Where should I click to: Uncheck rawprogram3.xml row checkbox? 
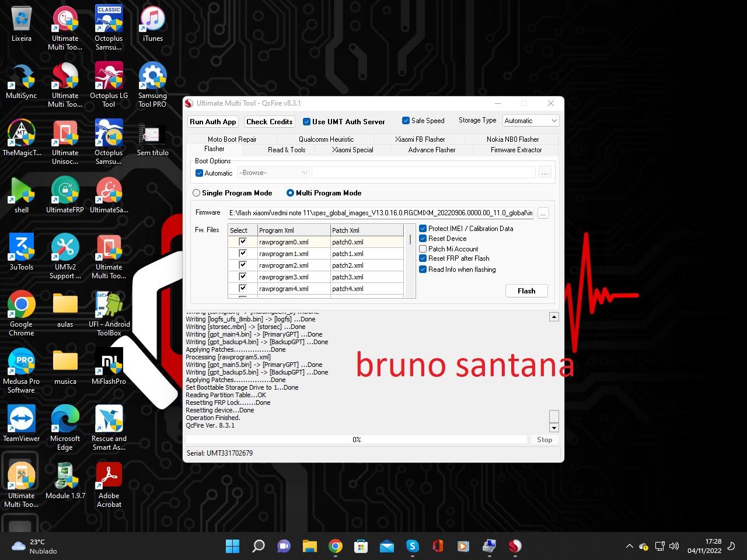243,276
